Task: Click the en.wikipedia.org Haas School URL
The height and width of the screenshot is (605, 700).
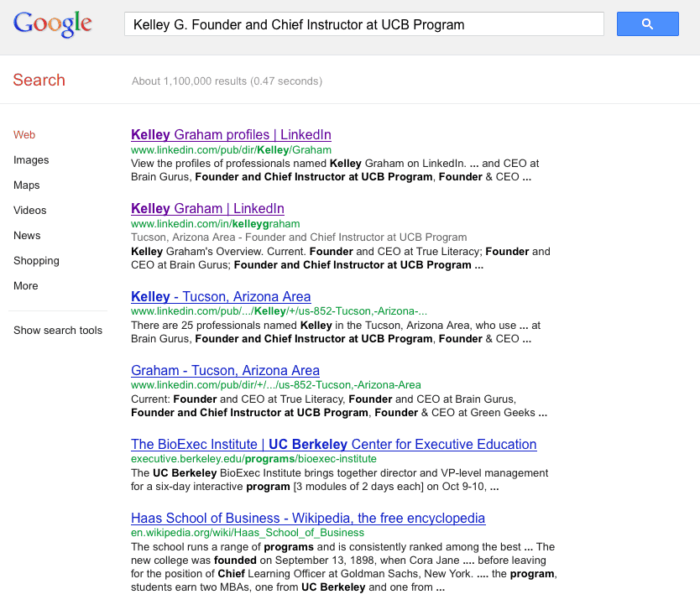Action: 248,533
